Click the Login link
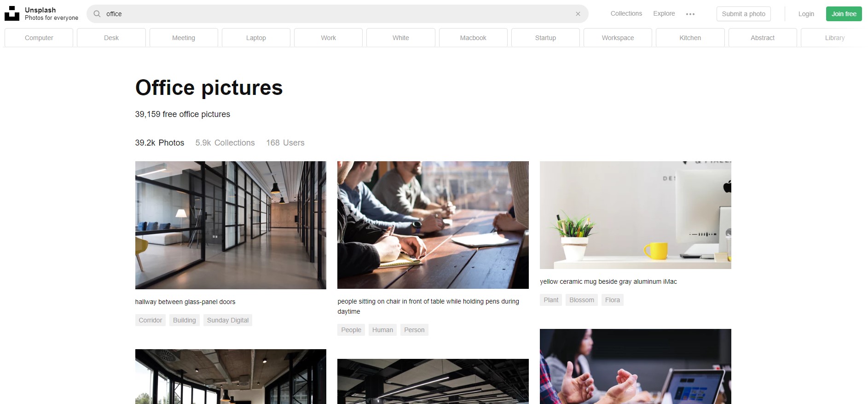 [x=806, y=14]
